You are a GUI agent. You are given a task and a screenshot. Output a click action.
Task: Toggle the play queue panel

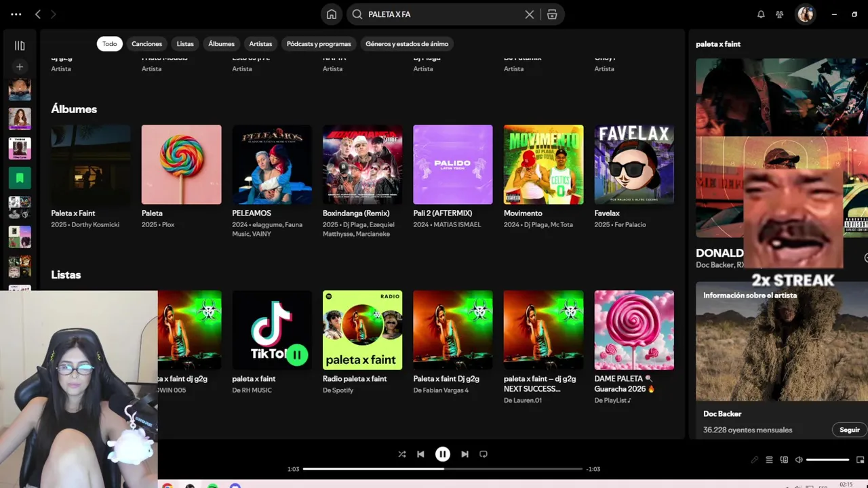769,460
